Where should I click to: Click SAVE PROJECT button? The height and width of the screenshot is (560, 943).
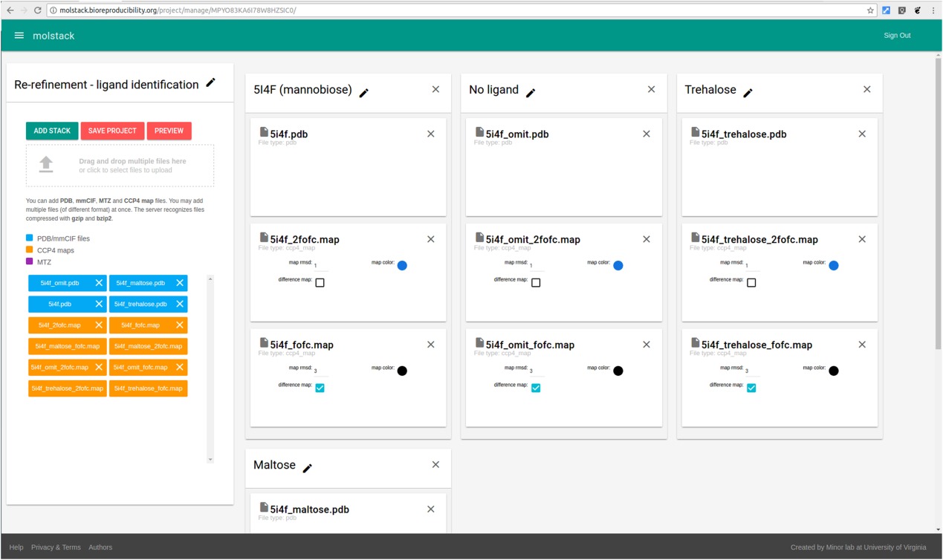pyautogui.click(x=112, y=131)
